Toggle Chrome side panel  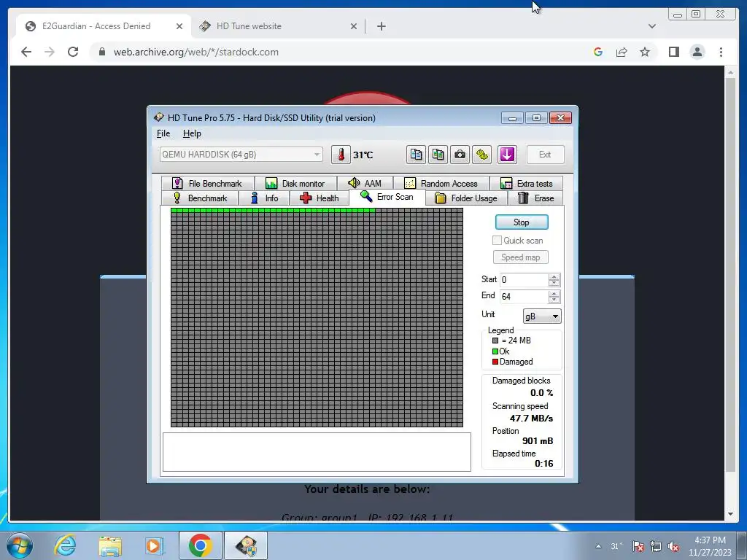point(673,52)
